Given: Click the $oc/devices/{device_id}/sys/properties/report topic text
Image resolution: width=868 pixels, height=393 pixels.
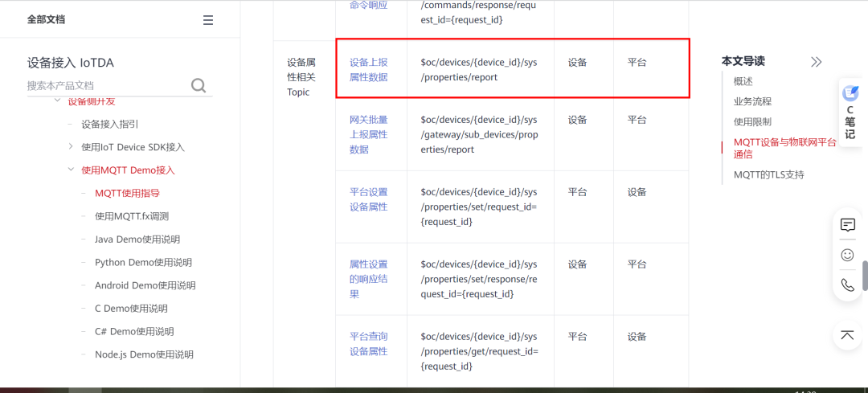Looking at the screenshot, I should 479,70.
